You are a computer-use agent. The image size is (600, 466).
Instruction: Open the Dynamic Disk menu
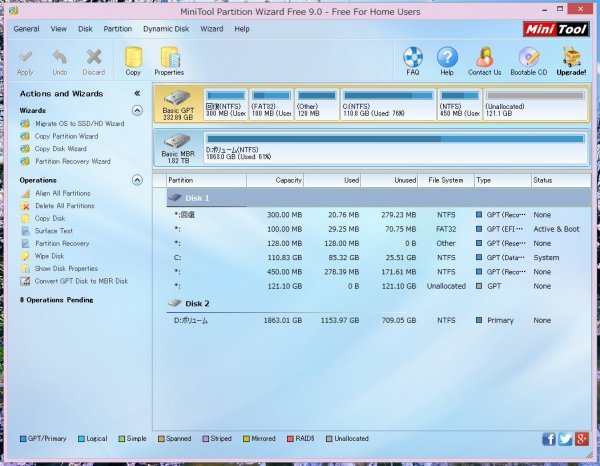pyautogui.click(x=166, y=29)
